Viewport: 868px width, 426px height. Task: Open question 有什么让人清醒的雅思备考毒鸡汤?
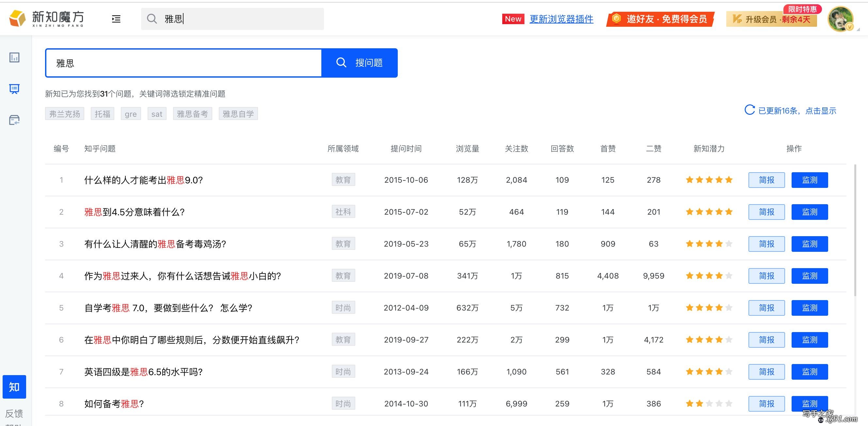[155, 244]
